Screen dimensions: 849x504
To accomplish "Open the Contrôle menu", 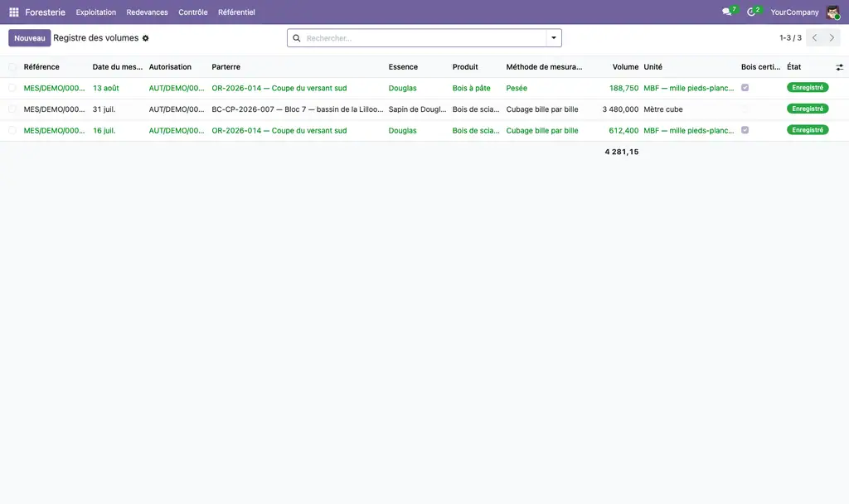I will (192, 12).
